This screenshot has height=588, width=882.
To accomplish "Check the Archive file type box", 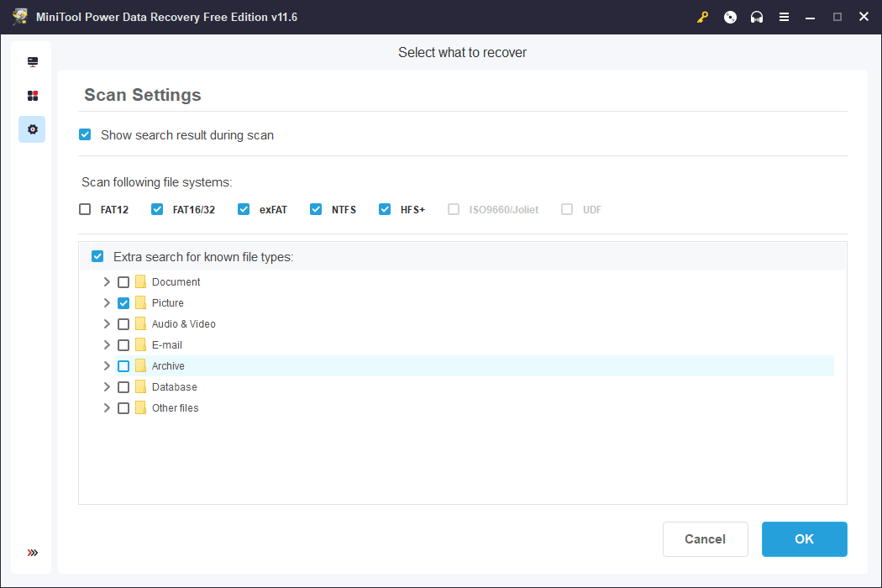I will tap(123, 366).
